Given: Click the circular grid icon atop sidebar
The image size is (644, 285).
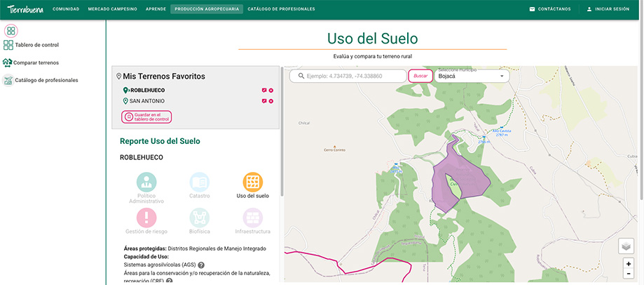Looking at the screenshot, I should point(11,31).
